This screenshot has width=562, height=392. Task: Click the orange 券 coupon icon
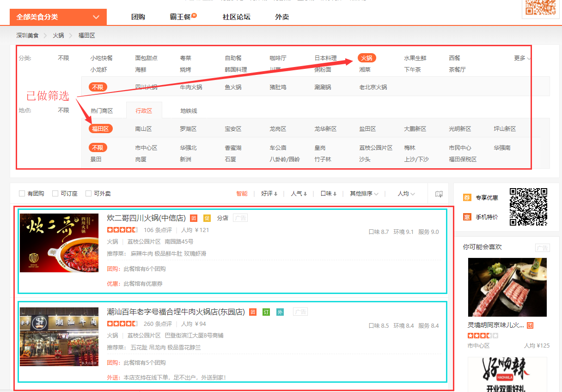(467, 198)
